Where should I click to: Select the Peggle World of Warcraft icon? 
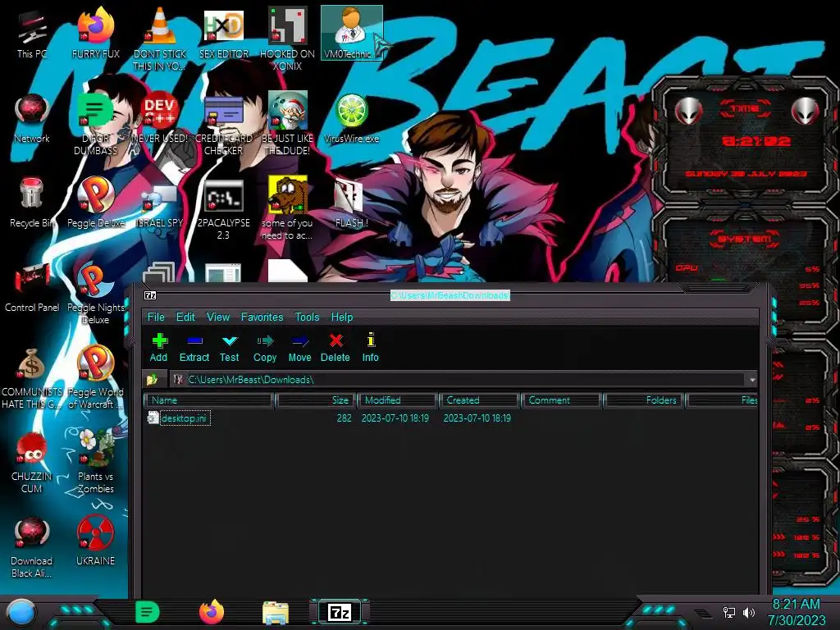pos(95,377)
